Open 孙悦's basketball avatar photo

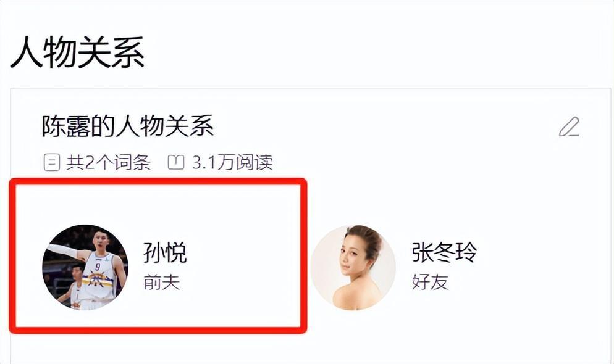click(x=85, y=267)
